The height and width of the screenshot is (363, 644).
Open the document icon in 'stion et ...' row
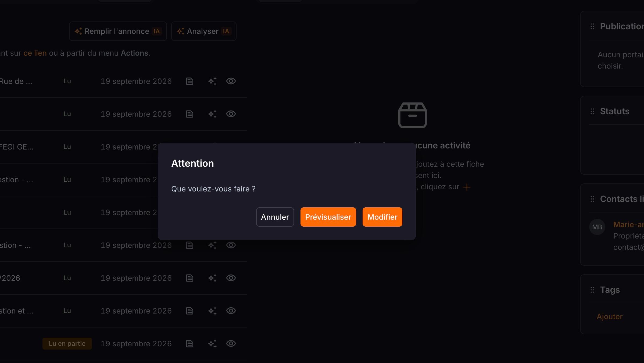pyautogui.click(x=190, y=311)
